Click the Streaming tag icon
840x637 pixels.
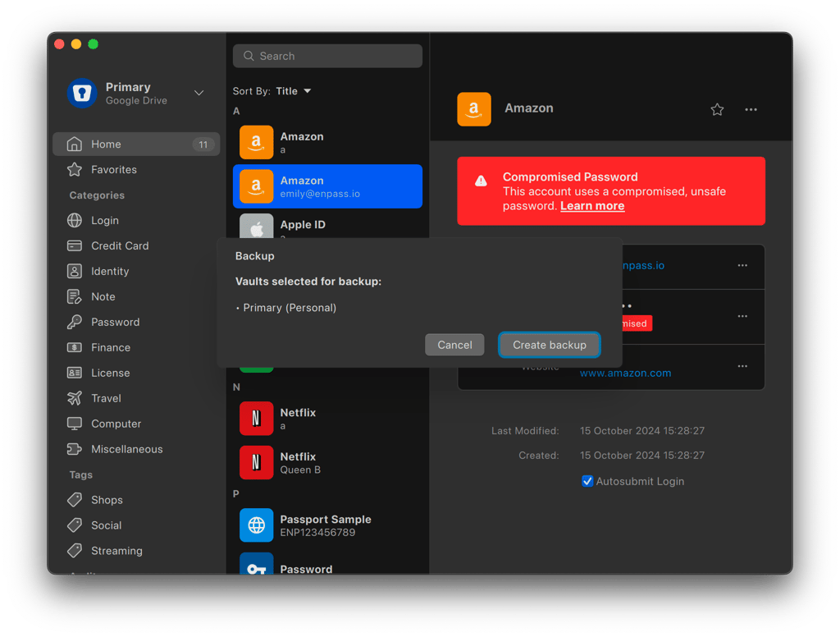pyautogui.click(x=75, y=551)
